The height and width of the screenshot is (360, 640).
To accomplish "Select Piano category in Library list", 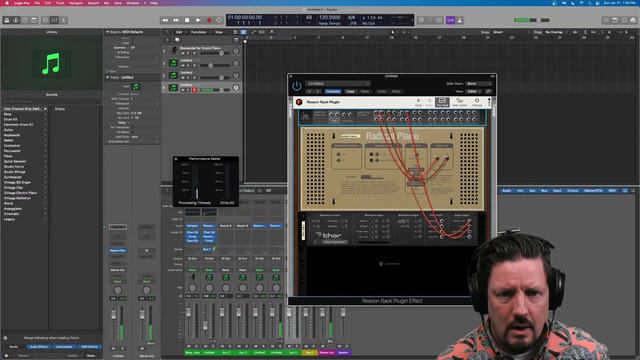I will pyautogui.click(x=8, y=156).
